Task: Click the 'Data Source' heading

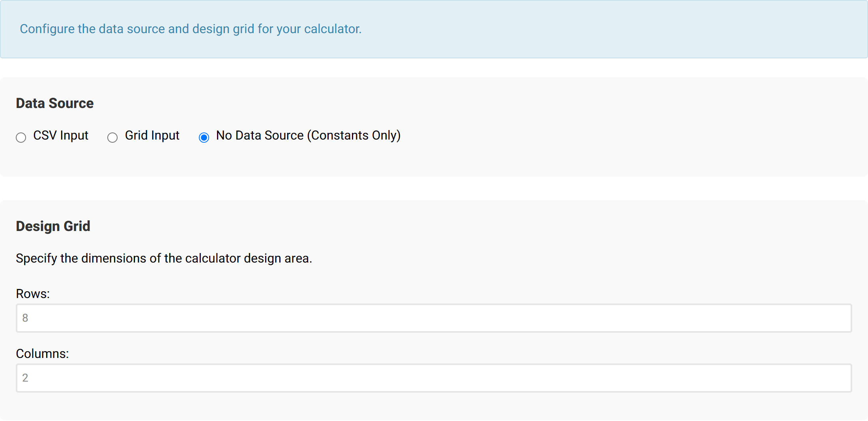Action: tap(55, 103)
